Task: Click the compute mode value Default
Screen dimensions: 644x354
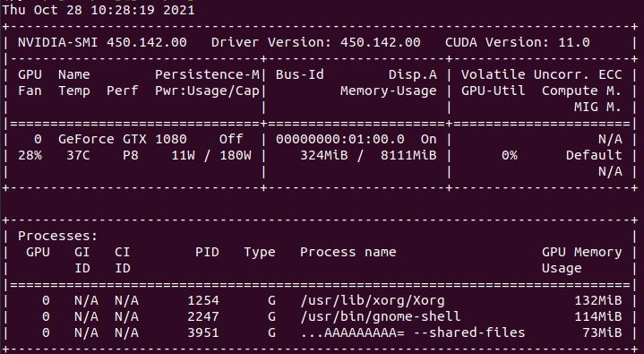Action: tap(594, 155)
